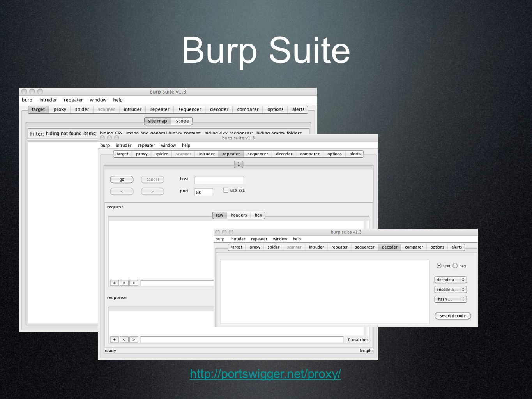Select comparer tab in decoder window
Viewport: 532px width, 399px height.
coord(414,247)
